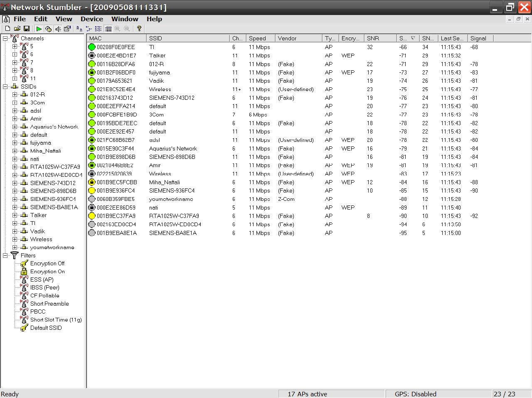Switch to List view toolbar icon
This screenshot has width=532, height=398.
coord(98,29)
